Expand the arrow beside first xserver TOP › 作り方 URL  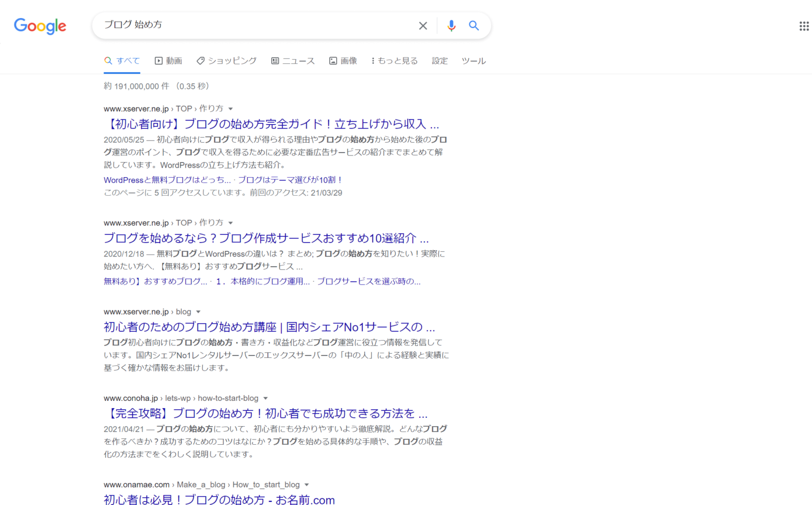230,109
